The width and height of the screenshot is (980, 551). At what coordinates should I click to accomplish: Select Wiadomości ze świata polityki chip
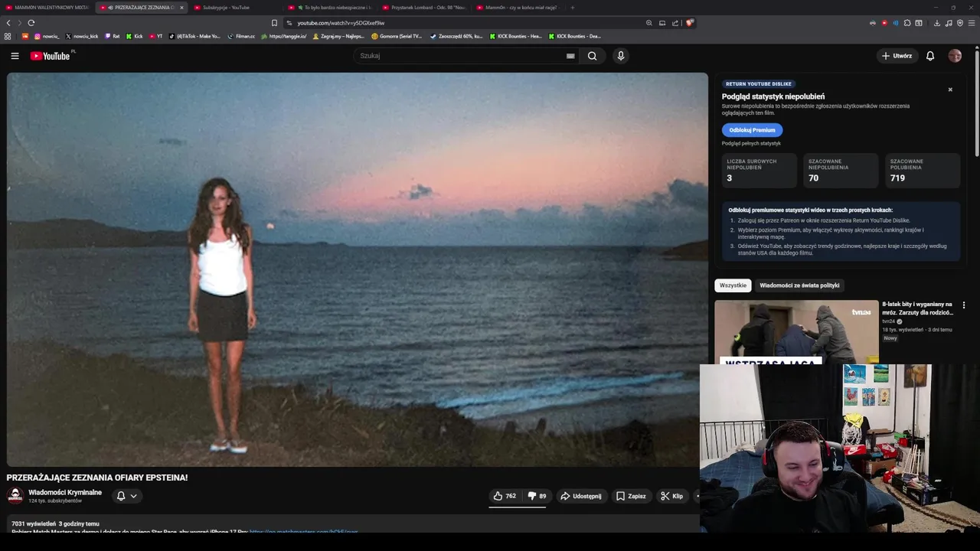[799, 285]
